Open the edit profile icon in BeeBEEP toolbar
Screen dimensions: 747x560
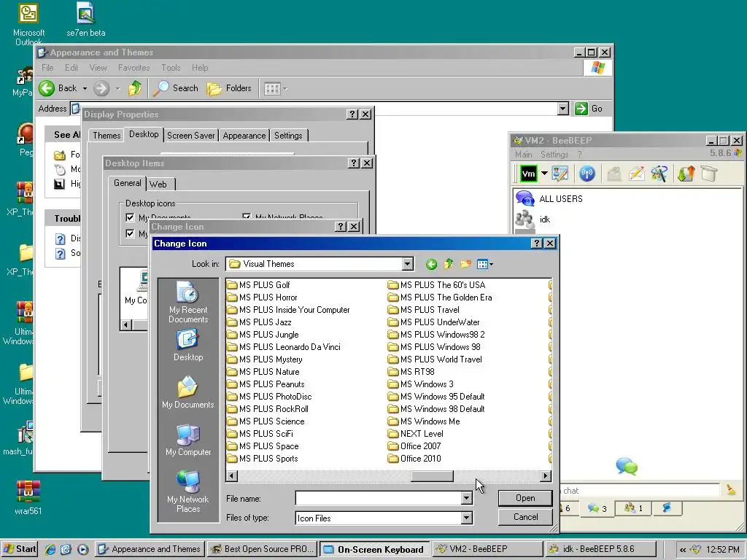(560, 174)
